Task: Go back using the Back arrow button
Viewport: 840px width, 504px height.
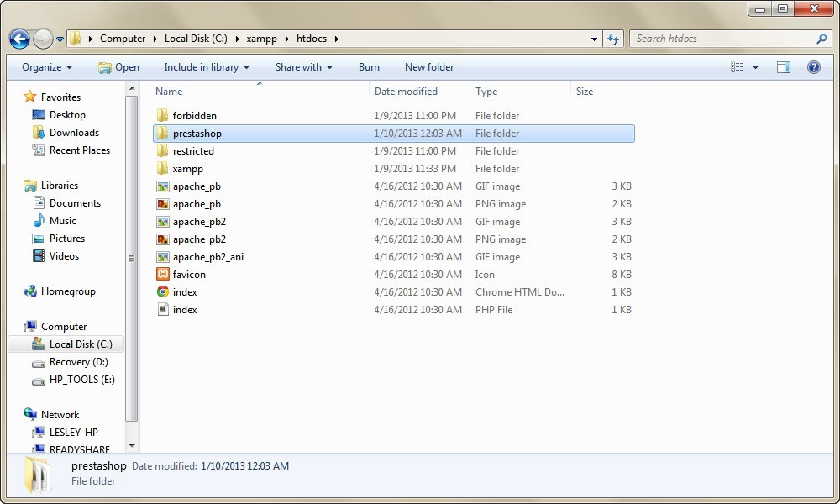Action: point(19,39)
